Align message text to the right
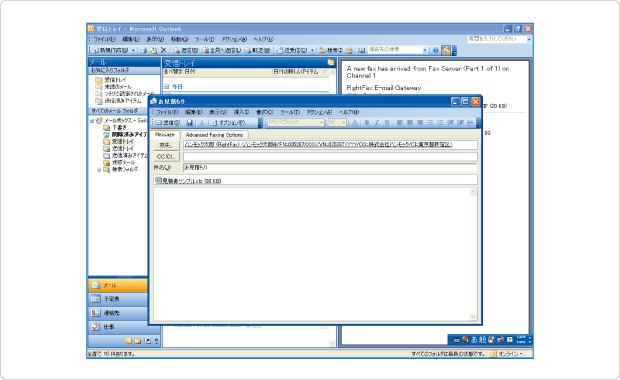 (x=420, y=123)
